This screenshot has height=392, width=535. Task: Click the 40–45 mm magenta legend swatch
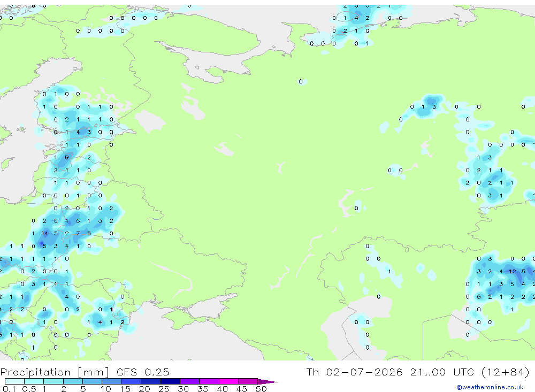[x=228, y=381]
